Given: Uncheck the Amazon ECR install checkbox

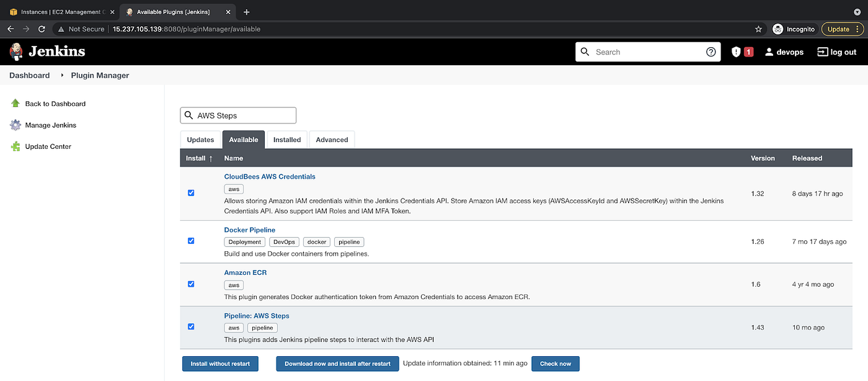Looking at the screenshot, I should (191, 284).
